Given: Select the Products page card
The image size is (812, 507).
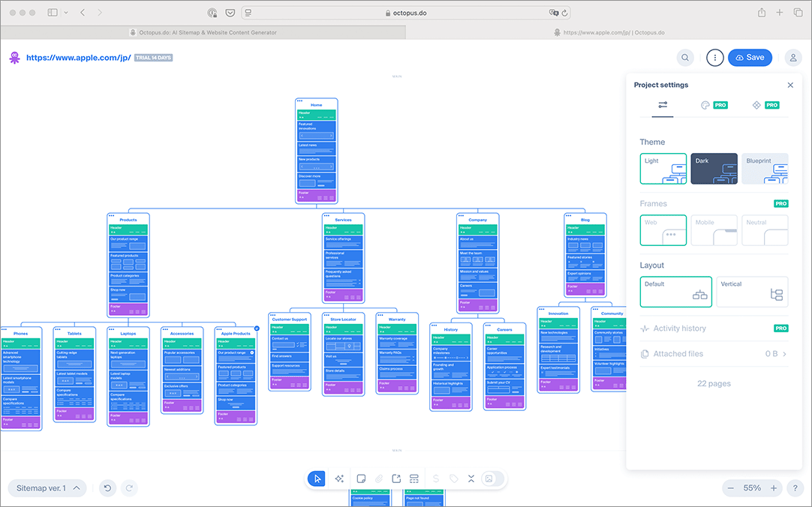Looking at the screenshot, I should (128, 265).
